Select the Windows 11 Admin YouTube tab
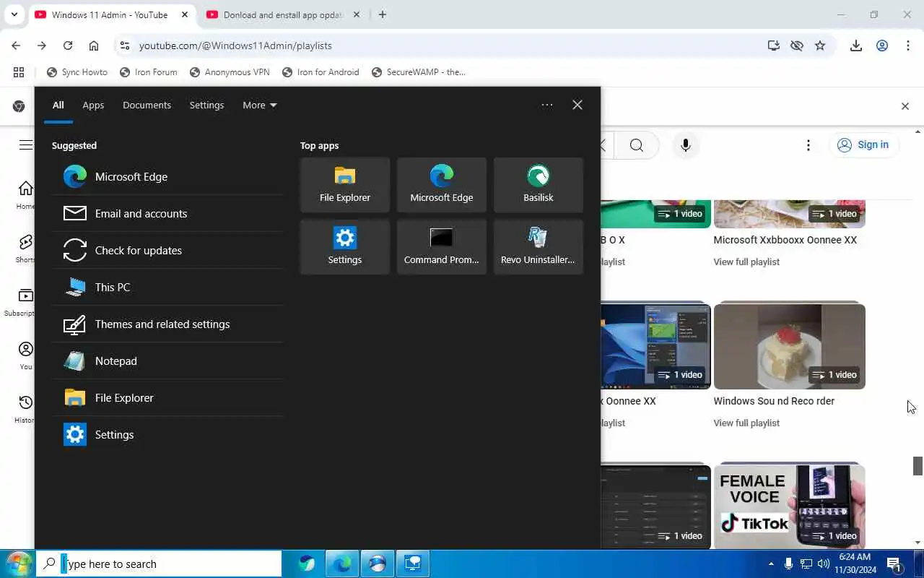924x578 pixels. click(x=110, y=14)
